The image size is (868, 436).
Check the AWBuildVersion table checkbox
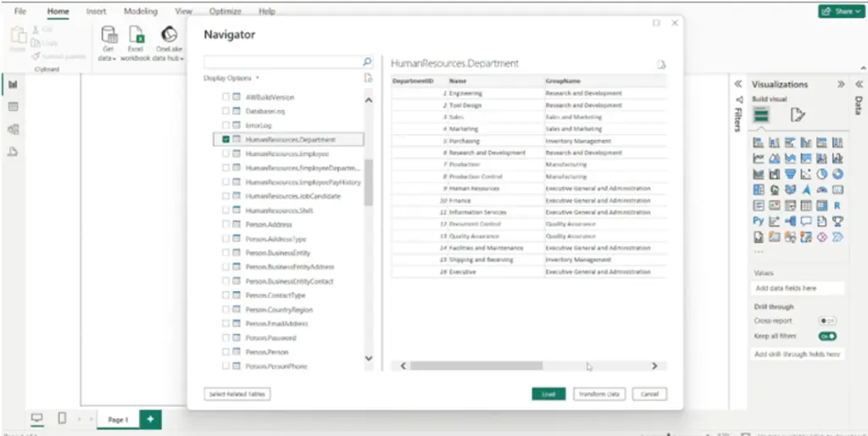point(225,97)
